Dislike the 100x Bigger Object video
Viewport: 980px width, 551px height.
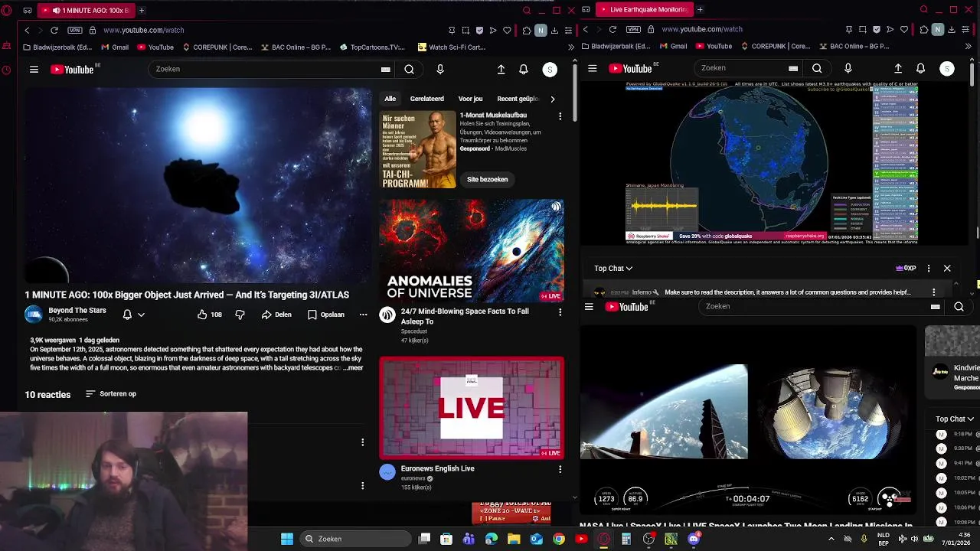[240, 315]
